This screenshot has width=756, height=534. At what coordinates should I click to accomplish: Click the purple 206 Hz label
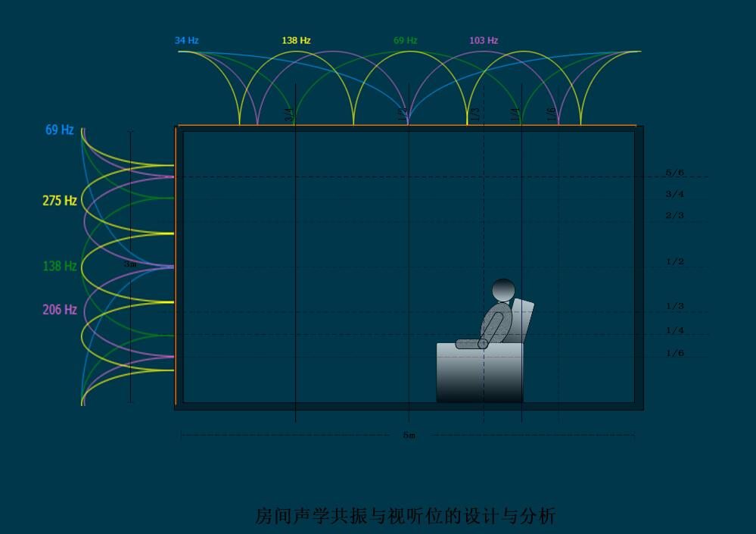point(59,310)
